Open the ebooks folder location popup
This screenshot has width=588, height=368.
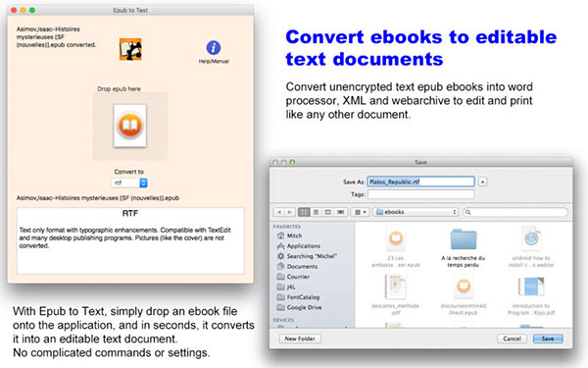point(416,212)
